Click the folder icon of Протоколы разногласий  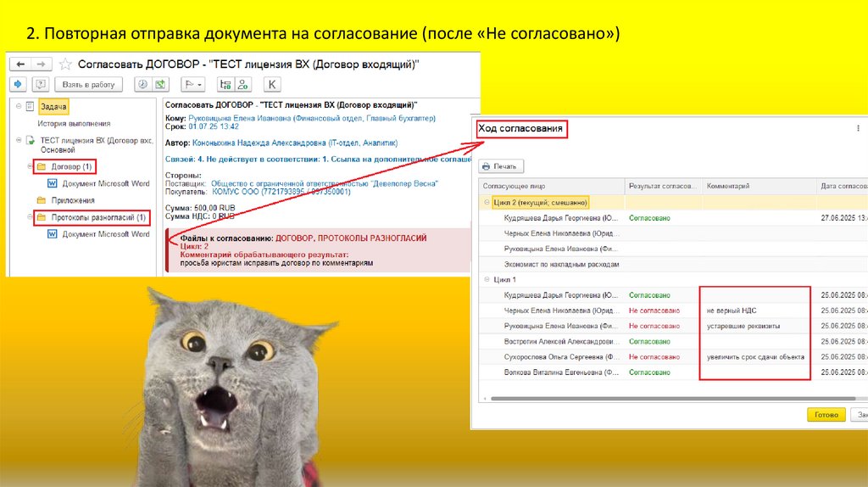pos(42,217)
